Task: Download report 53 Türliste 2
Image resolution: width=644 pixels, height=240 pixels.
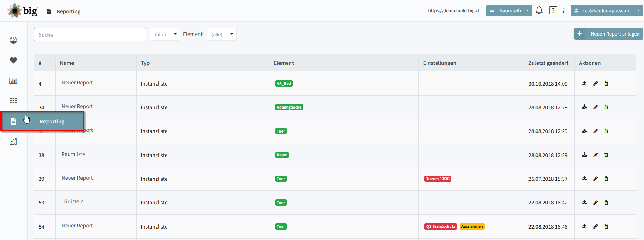Action: coord(584,203)
